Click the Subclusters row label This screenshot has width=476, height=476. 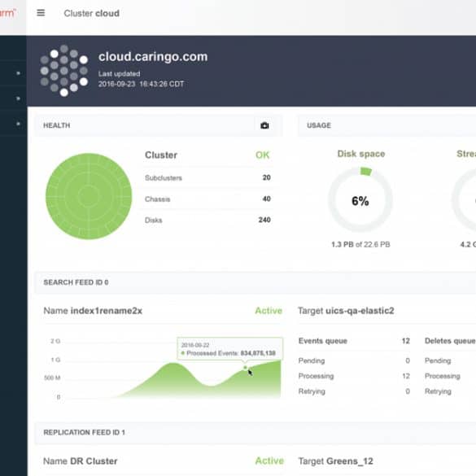164,178
